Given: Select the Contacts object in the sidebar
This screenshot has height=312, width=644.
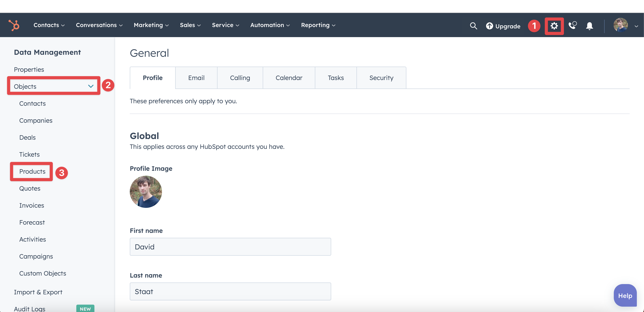Looking at the screenshot, I should [32, 103].
